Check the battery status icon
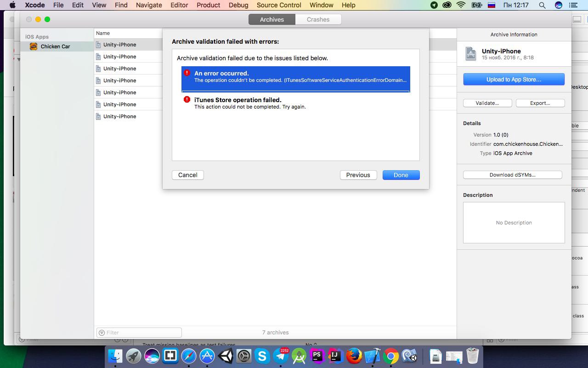Screen dimensions: 588x368 (477, 5)
